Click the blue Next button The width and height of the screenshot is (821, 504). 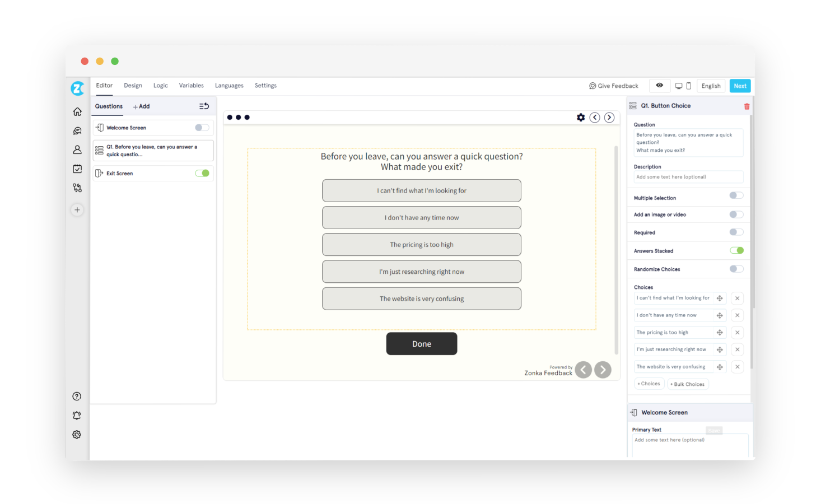pos(740,86)
